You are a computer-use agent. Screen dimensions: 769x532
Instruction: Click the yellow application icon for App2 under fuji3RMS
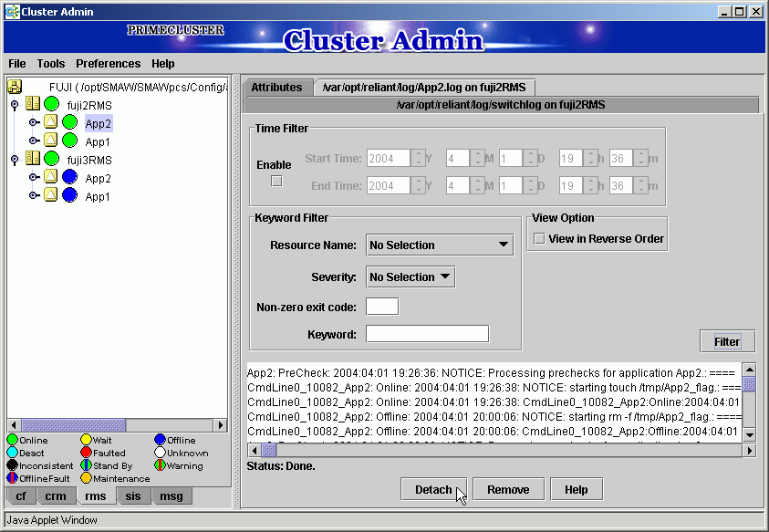coord(50,177)
